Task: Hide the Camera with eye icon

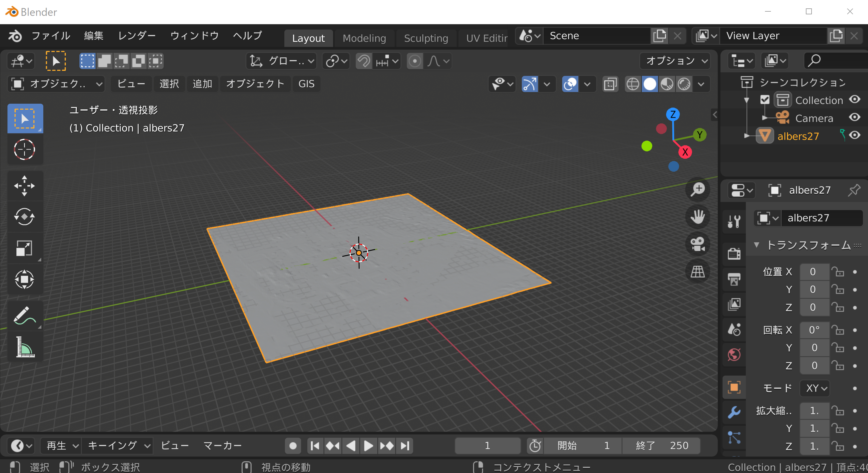Action: 855,117
